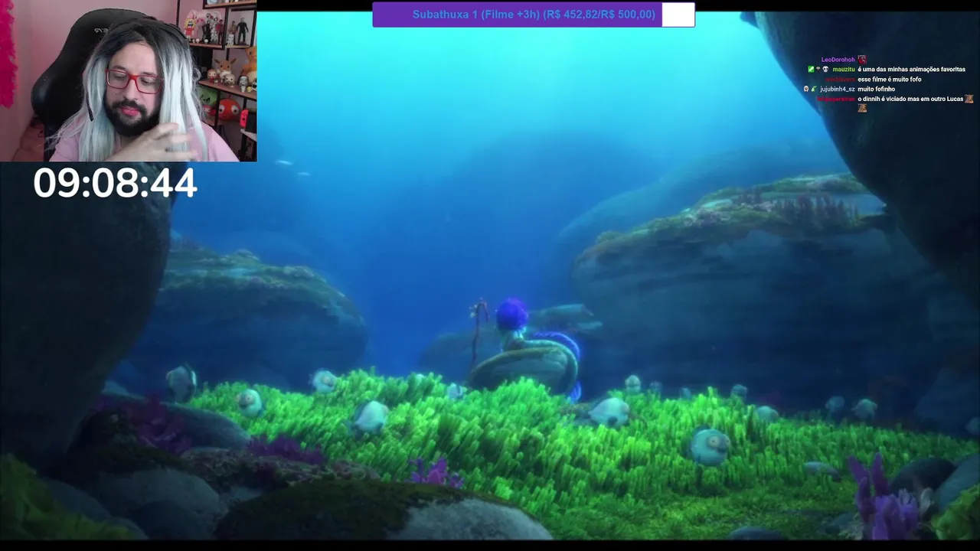980x551 pixels.
Task: Click the message 'muito fofinho'
Action: (876, 90)
